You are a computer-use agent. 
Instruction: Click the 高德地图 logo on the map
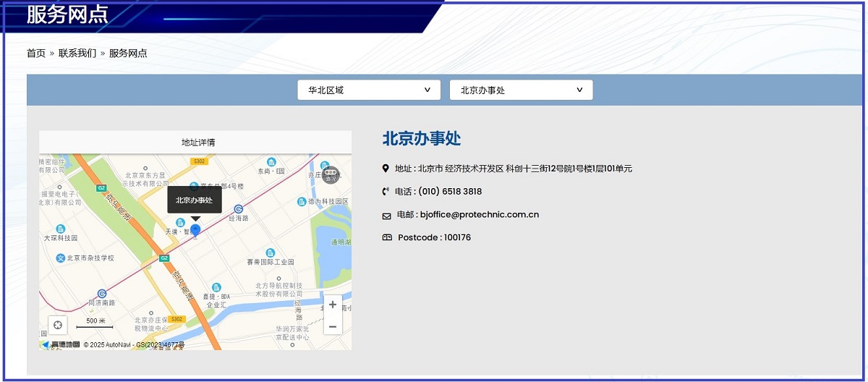click(61, 344)
